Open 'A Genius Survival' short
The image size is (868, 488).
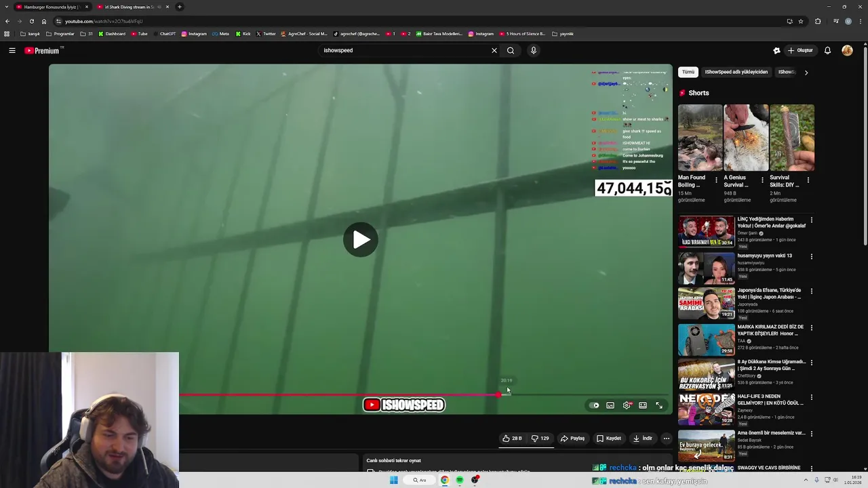pyautogui.click(x=746, y=138)
